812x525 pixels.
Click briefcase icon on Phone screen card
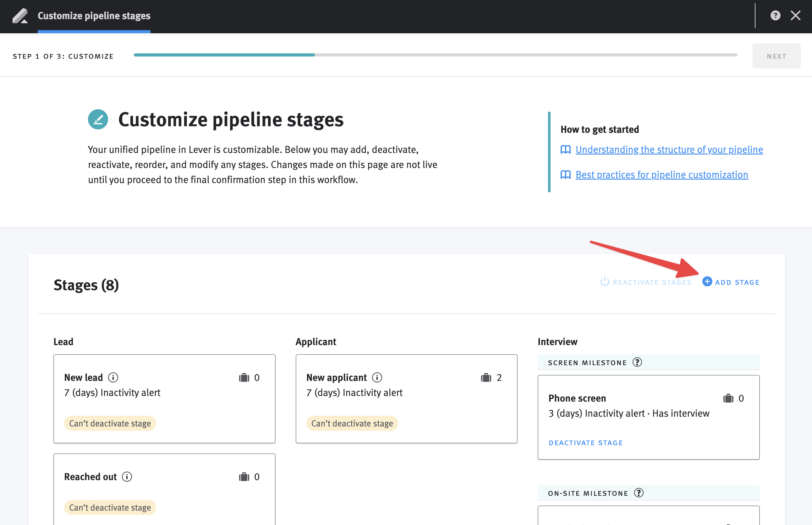click(x=728, y=398)
